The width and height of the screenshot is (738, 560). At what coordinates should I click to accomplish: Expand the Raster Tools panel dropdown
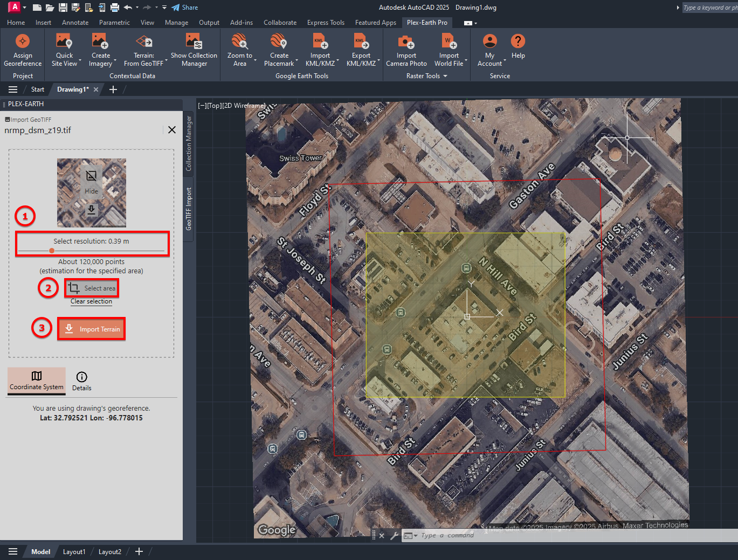pos(427,76)
